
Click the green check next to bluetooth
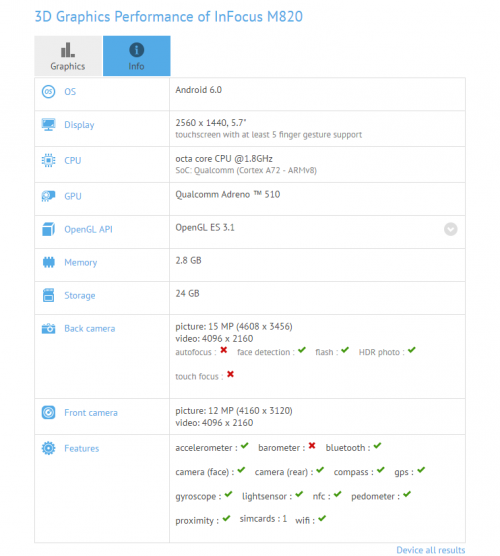tap(377, 446)
